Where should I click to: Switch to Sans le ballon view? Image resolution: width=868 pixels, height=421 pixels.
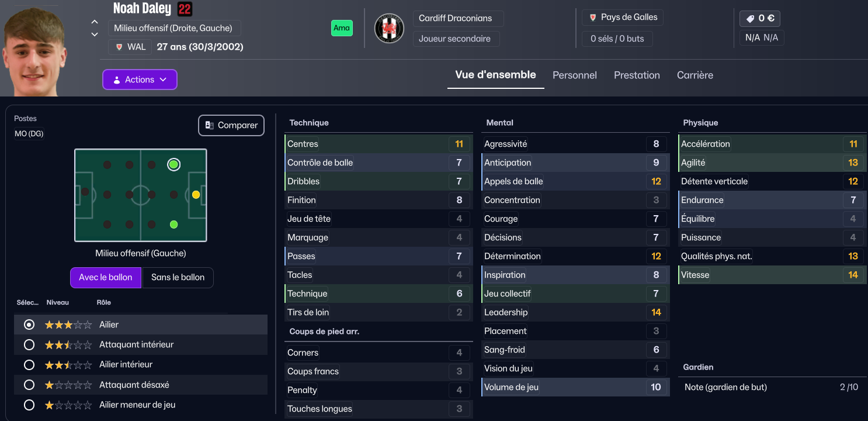pos(178,278)
